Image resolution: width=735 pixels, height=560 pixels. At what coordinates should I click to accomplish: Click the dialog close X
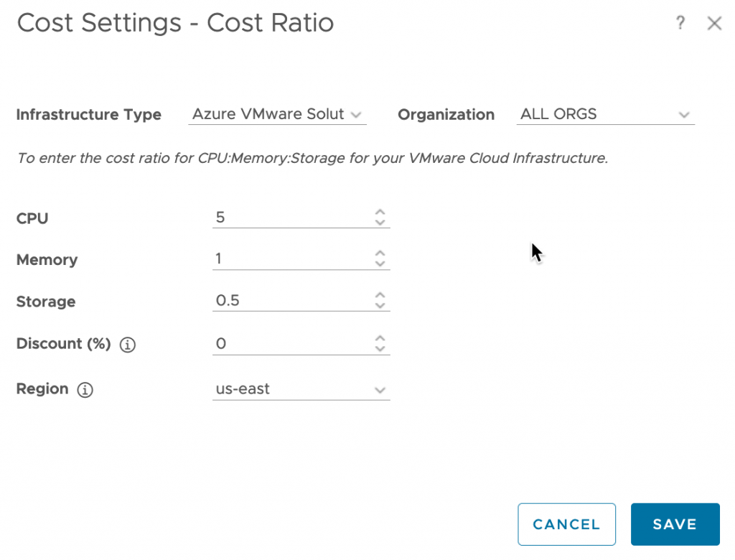click(x=714, y=23)
